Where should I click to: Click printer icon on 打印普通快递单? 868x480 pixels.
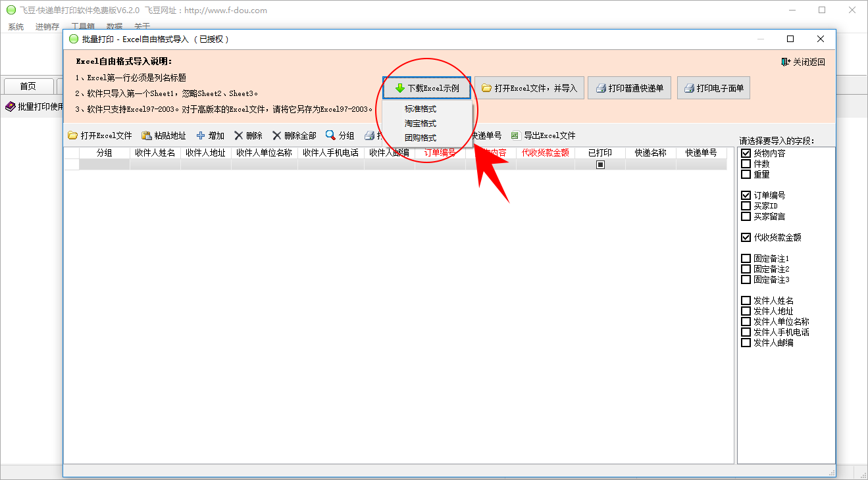pos(601,88)
